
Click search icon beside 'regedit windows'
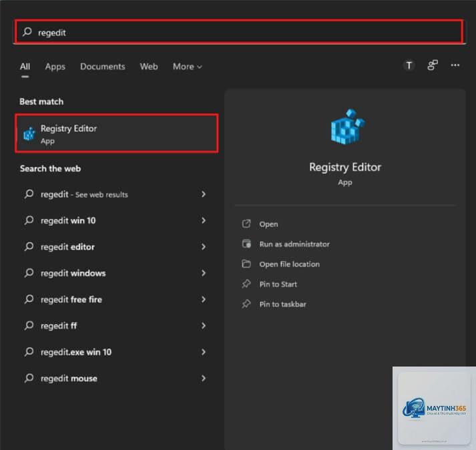29,272
